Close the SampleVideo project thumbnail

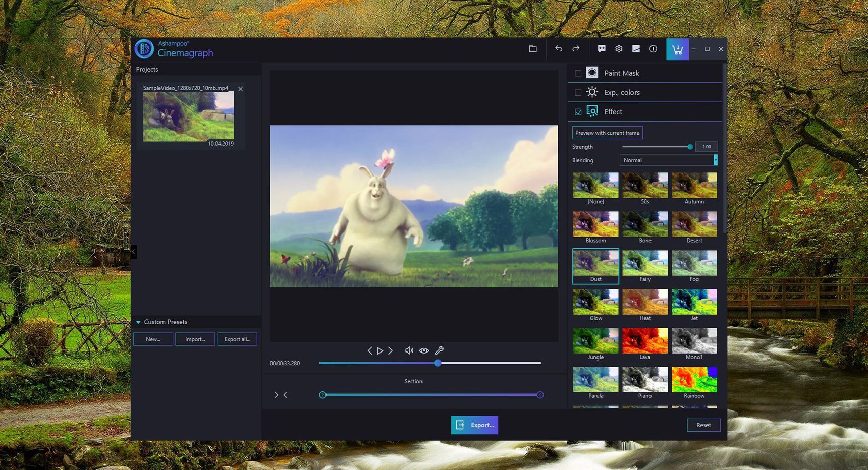click(x=241, y=89)
